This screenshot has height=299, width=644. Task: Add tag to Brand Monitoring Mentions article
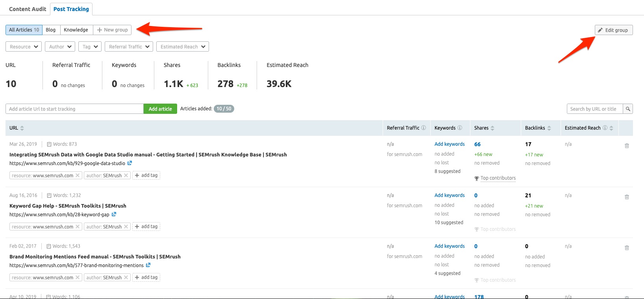click(x=146, y=277)
